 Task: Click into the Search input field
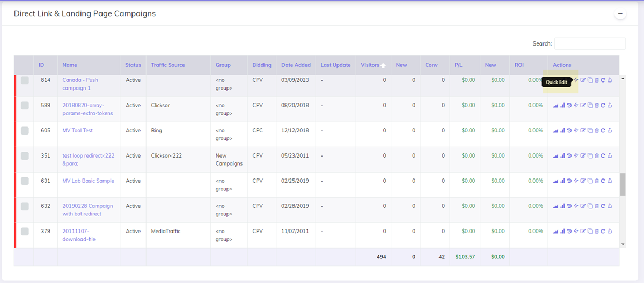(x=590, y=44)
